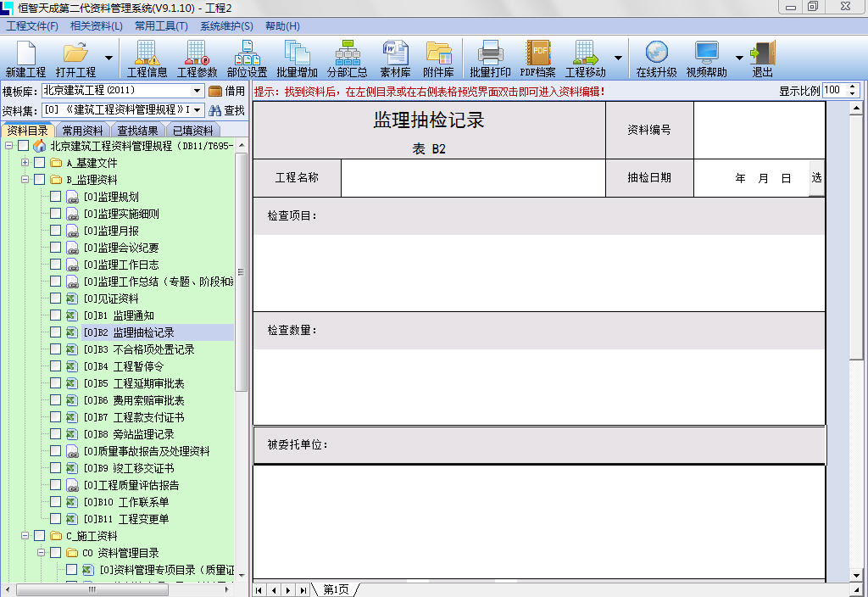
Task: Check the box for [0]B2 监理抽检记录
Action: point(55,332)
